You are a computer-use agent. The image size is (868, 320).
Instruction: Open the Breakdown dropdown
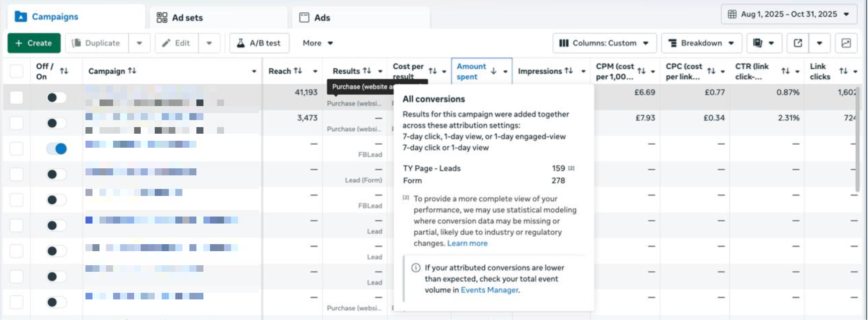(701, 43)
